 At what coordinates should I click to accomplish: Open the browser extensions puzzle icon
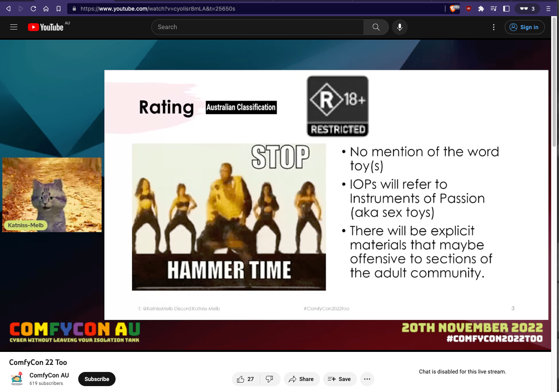coord(481,9)
